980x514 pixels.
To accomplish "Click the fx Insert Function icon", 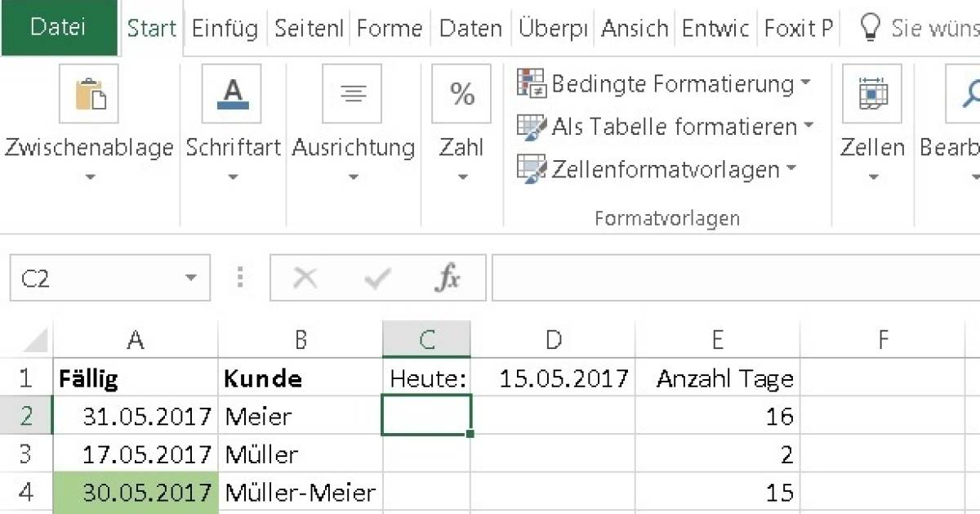I will pyautogui.click(x=447, y=277).
